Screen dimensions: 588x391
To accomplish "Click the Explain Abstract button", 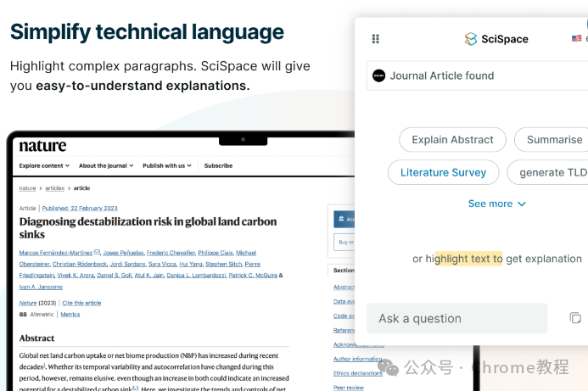I will (x=452, y=140).
